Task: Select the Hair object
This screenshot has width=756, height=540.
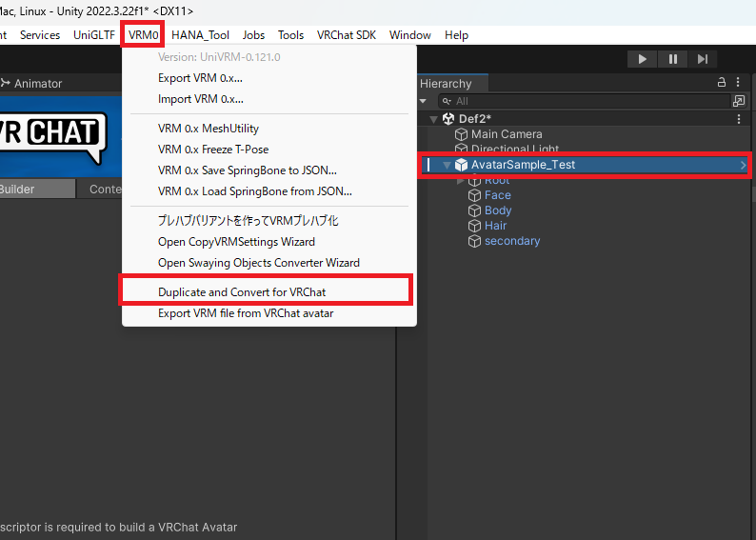Action: pos(496,226)
